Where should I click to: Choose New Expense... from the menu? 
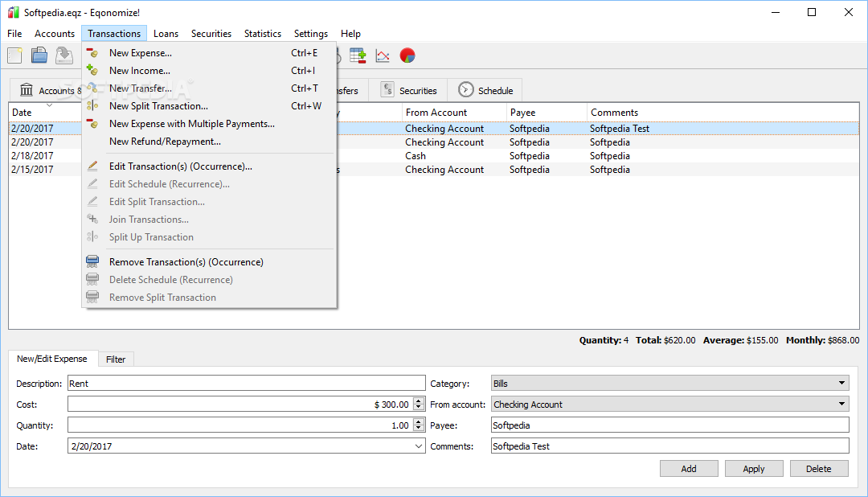(209, 53)
